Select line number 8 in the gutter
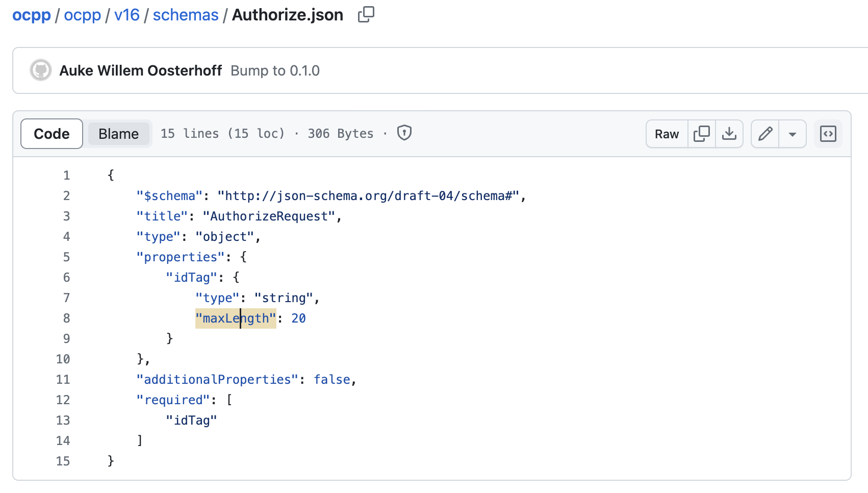This screenshot has height=493, width=868. (x=66, y=318)
